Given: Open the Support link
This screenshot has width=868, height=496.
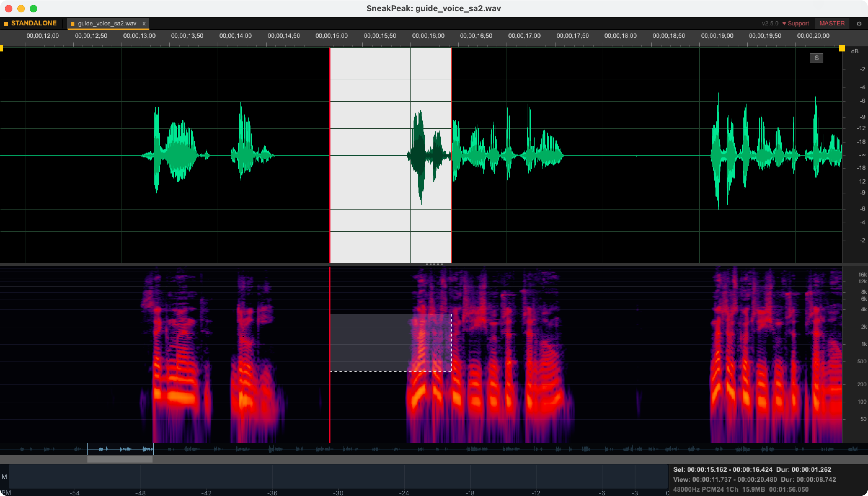Looking at the screenshot, I should click(x=795, y=23).
